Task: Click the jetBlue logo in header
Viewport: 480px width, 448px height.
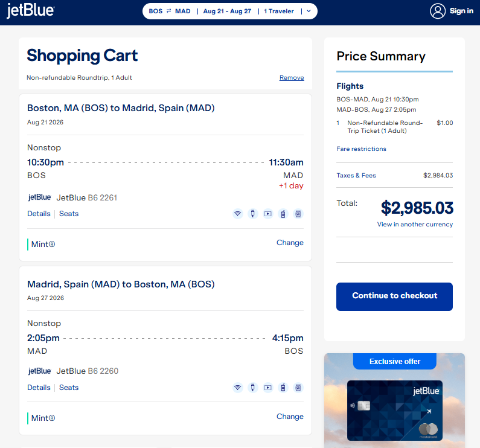Action: point(30,11)
